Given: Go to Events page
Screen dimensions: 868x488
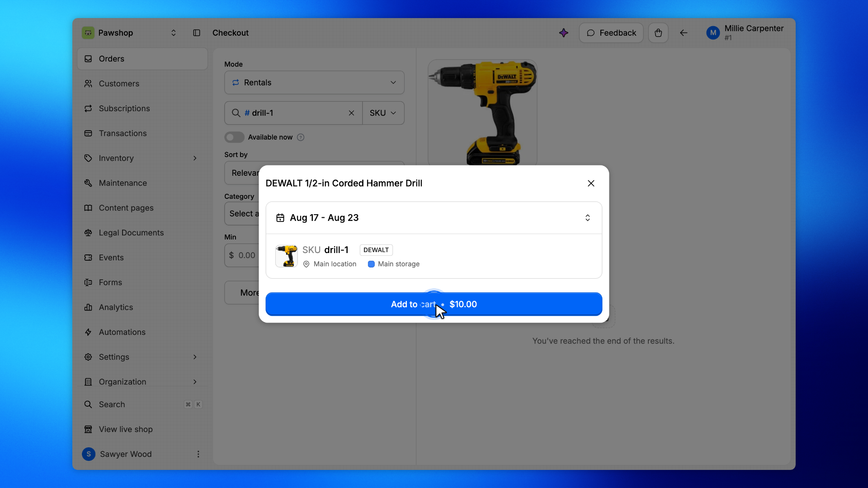Looking at the screenshot, I should pyautogui.click(x=142, y=258).
